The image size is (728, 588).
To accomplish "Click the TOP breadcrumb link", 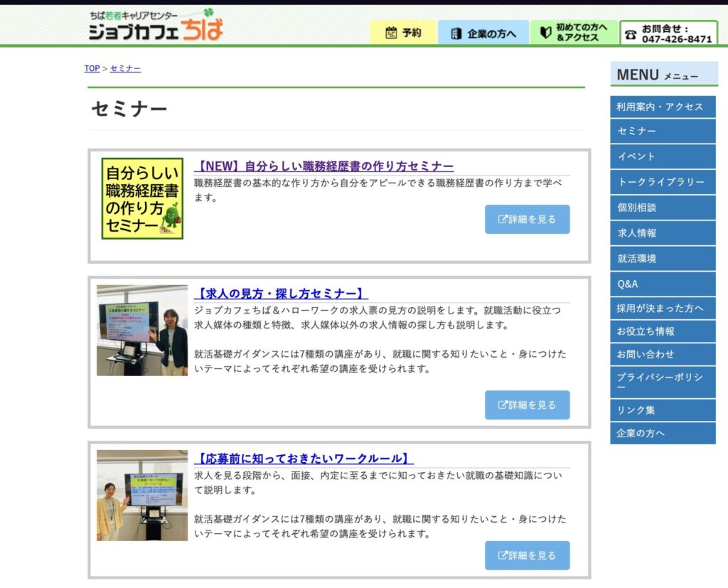I will click(x=91, y=68).
